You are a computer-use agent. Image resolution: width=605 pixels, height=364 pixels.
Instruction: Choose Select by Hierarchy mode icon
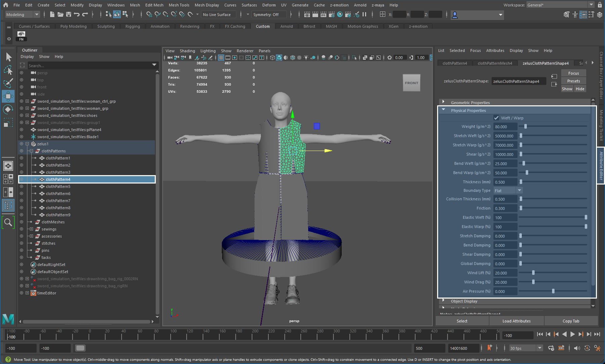(x=108, y=14)
